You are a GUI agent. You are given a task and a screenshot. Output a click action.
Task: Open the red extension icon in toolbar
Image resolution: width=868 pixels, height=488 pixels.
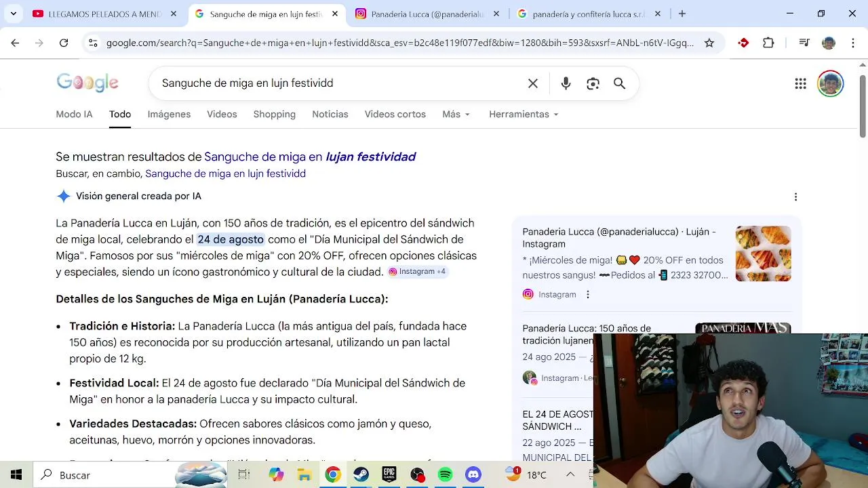743,43
